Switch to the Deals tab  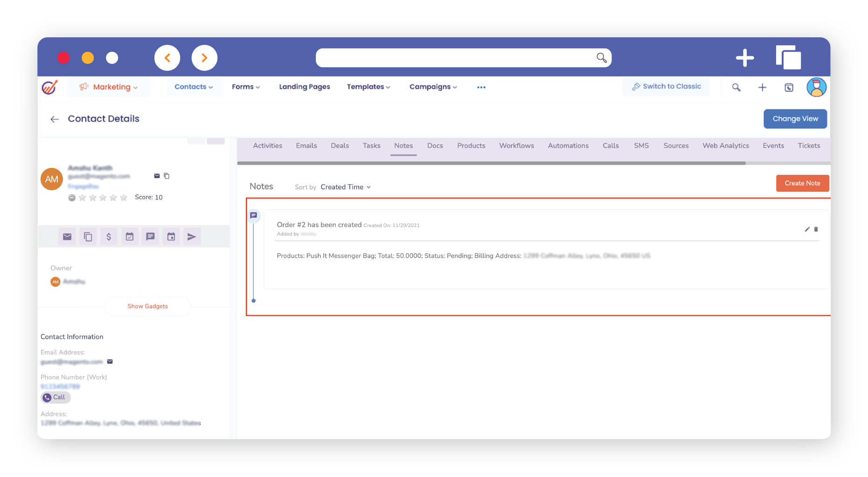coord(340,146)
